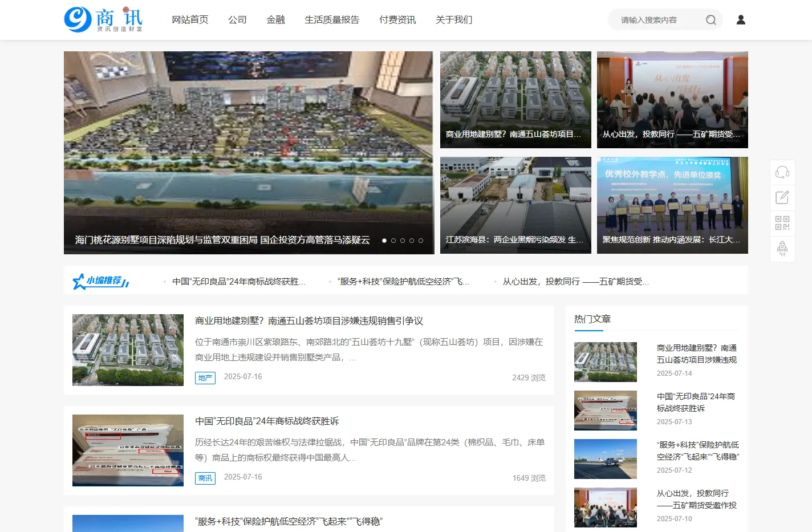Viewport: 812px width, 532px height.
Task: Select the fourth carousel dot
Action: pos(412,241)
